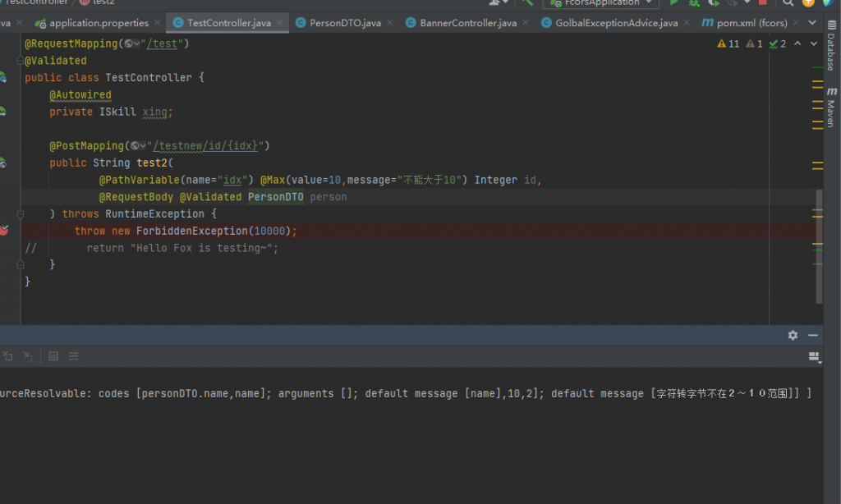
Task: Switch to pom.xml (fcors) tab
Action: coord(745,23)
